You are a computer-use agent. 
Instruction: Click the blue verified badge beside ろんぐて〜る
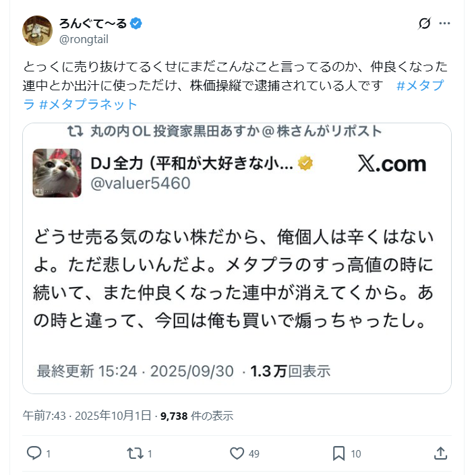[x=136, y=24]
